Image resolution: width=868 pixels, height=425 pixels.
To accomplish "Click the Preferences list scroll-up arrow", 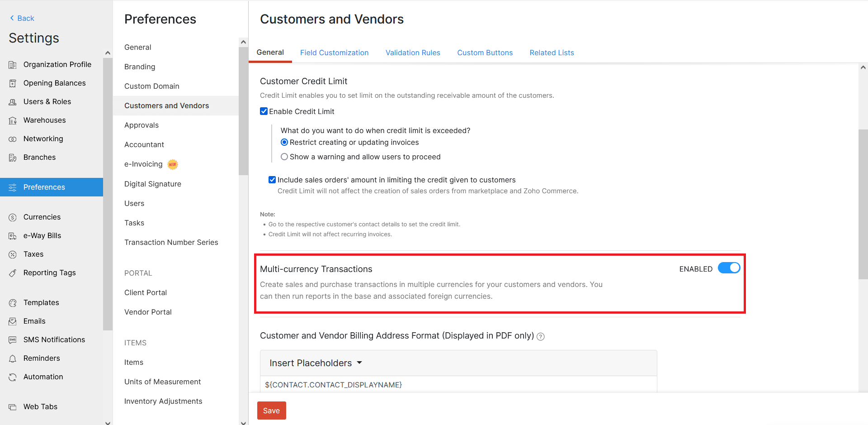I will point(243,42).
